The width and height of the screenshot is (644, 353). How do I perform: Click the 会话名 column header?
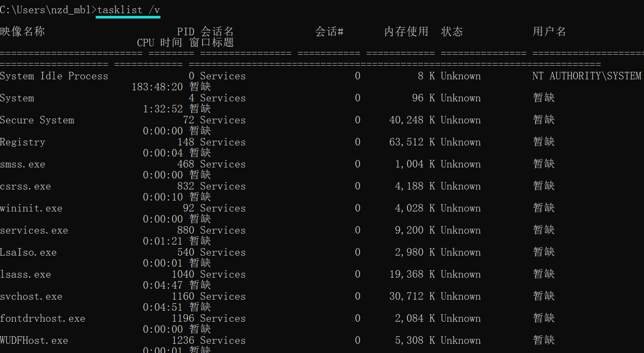(x=217, y=32)
